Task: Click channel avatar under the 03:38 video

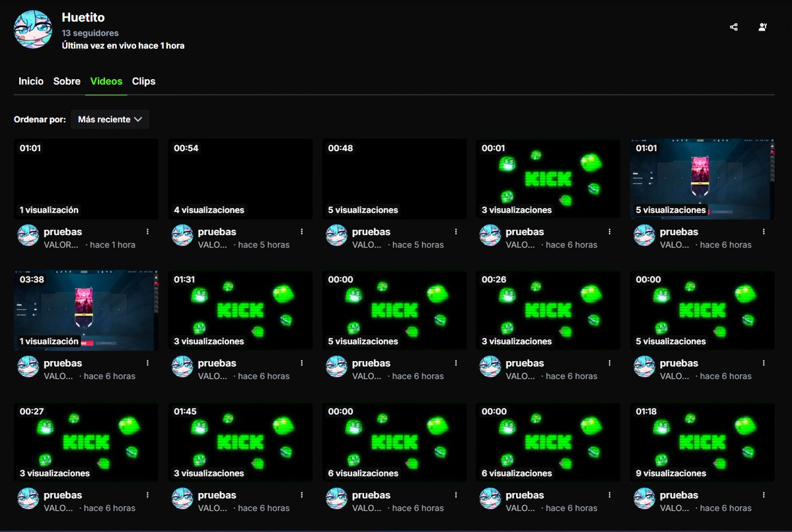Action: point(28,366)
